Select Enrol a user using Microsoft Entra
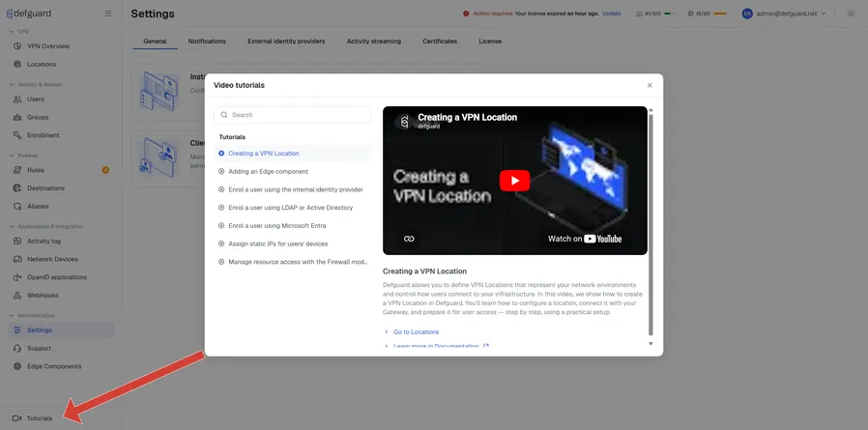 [x=293, y=226]
